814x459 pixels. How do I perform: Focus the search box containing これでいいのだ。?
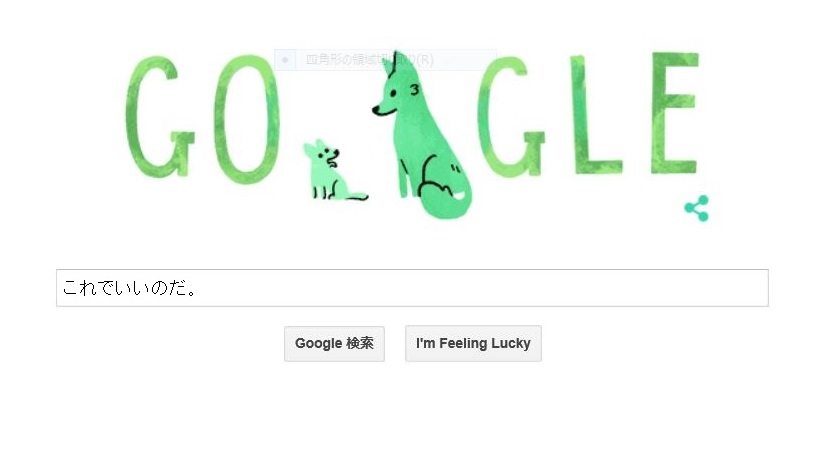point(412,288)
